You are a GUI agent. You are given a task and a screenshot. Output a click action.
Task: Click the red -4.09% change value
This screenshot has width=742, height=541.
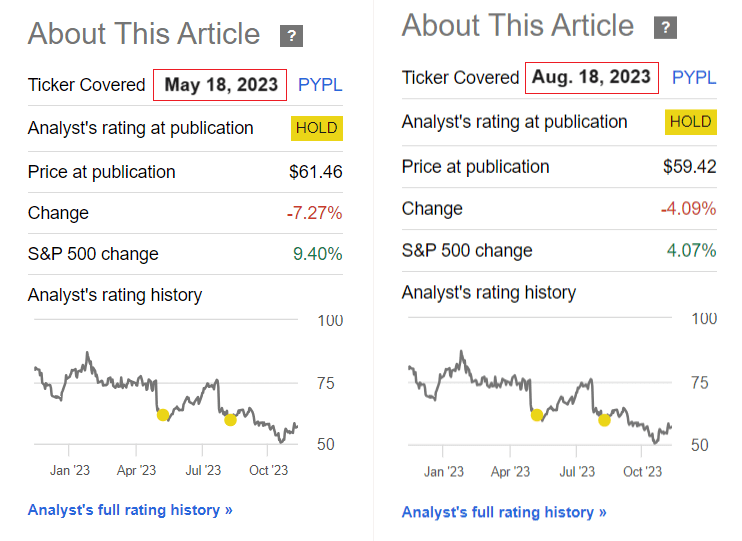tap(688, 208)
